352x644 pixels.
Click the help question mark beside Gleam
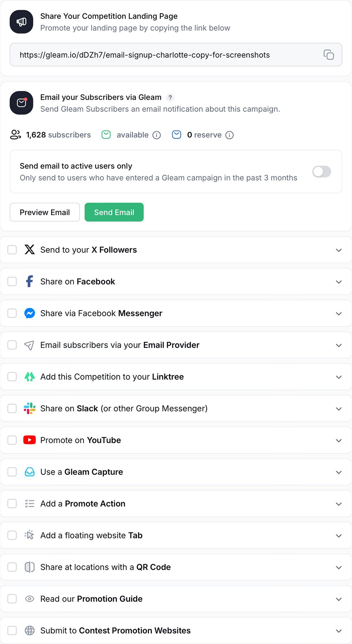click(170, 97)
